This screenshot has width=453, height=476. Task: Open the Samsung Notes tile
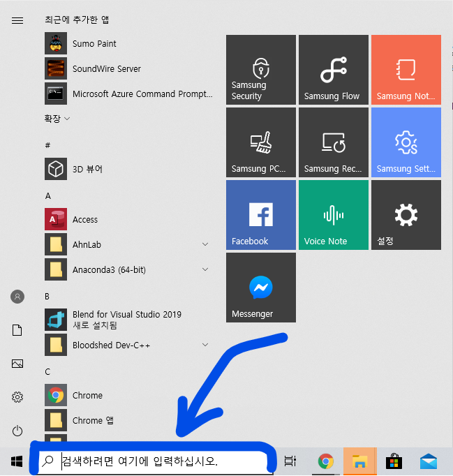point(406,70)
